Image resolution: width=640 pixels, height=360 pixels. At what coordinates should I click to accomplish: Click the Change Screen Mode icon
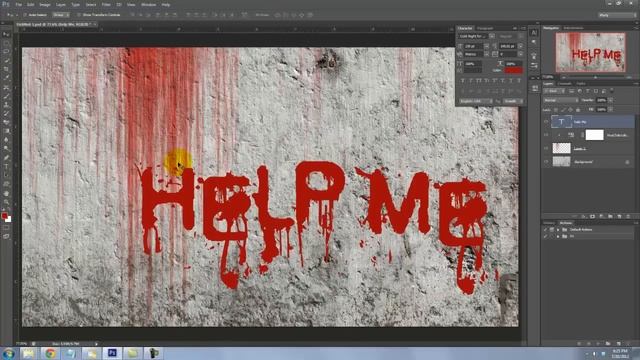[6, 236]
